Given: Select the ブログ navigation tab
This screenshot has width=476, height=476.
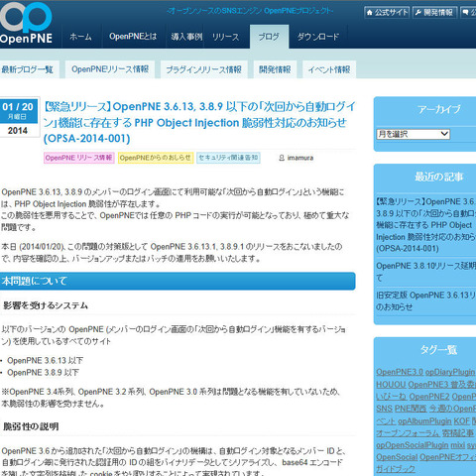Looking at the screenshot, I should 269,37.
